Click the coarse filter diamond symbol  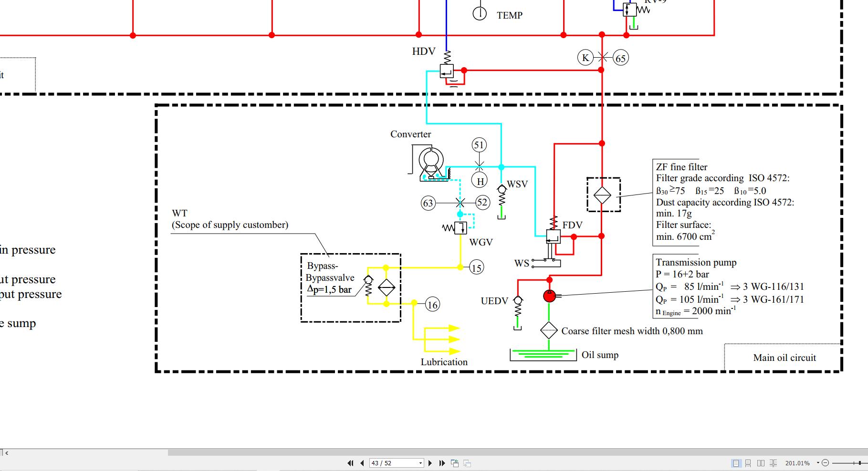(x=549, y=330)
